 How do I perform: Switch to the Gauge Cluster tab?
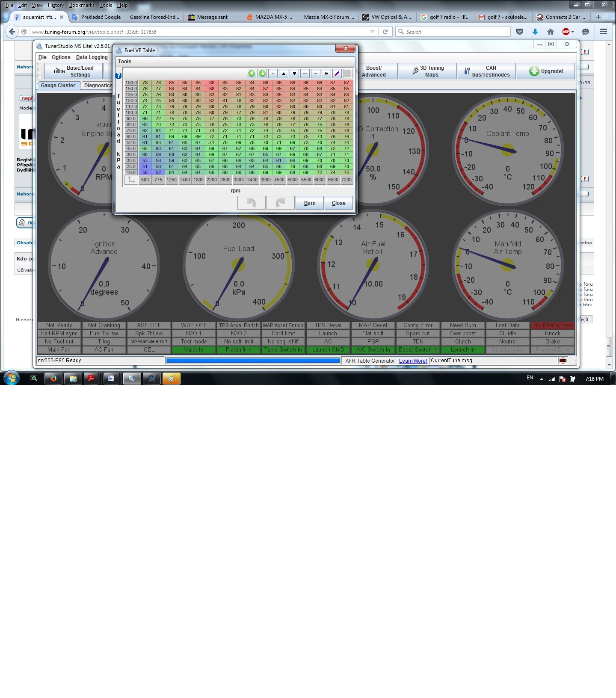[x=58, y=86]
